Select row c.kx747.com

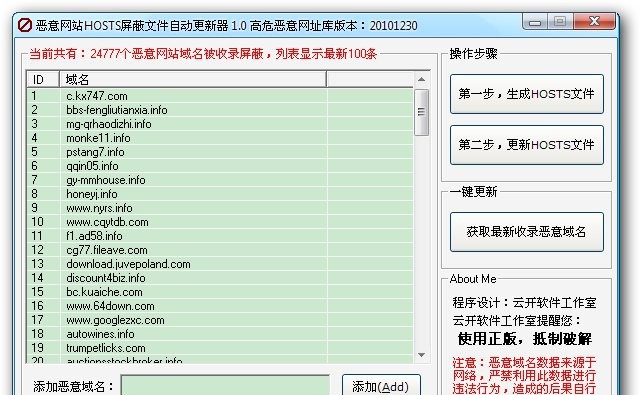(x=220, y=96)
